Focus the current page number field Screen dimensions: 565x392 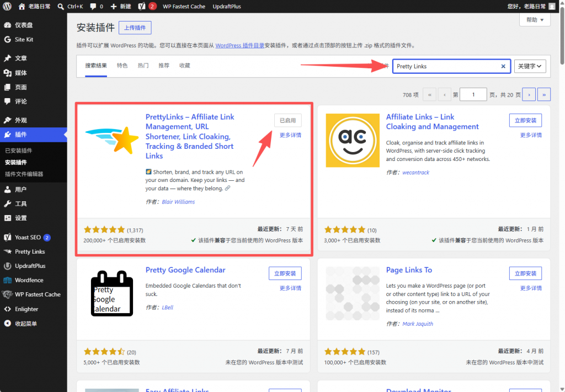(x=473, y=95)
